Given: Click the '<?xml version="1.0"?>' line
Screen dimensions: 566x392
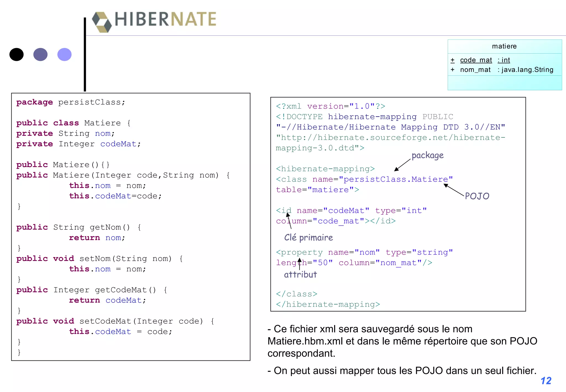Looking at the screenshot, I should (331, 106).
